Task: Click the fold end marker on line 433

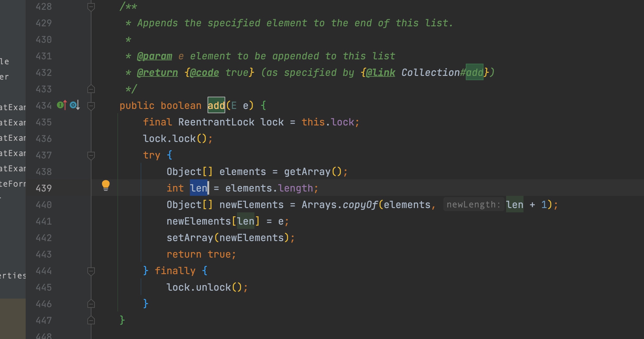Action: click(x=91, y=89)
